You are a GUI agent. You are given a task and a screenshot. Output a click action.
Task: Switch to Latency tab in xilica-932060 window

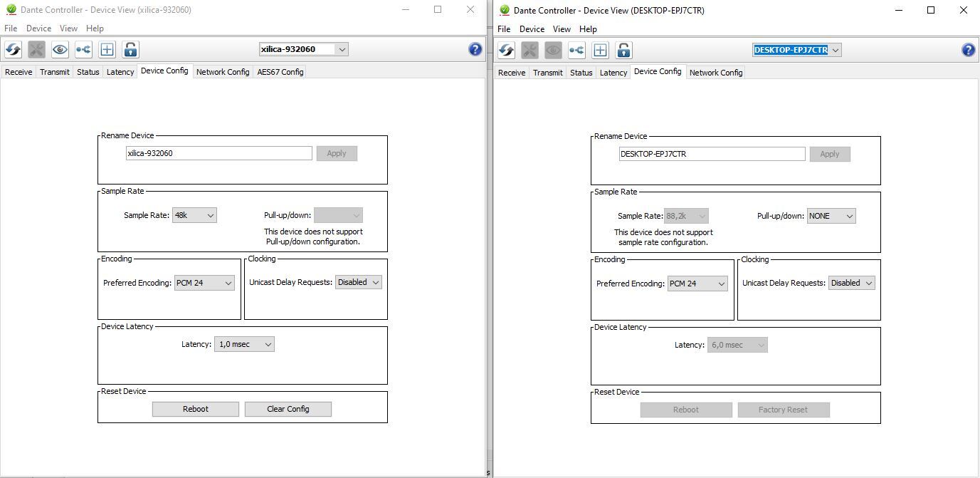coord(120,72)
